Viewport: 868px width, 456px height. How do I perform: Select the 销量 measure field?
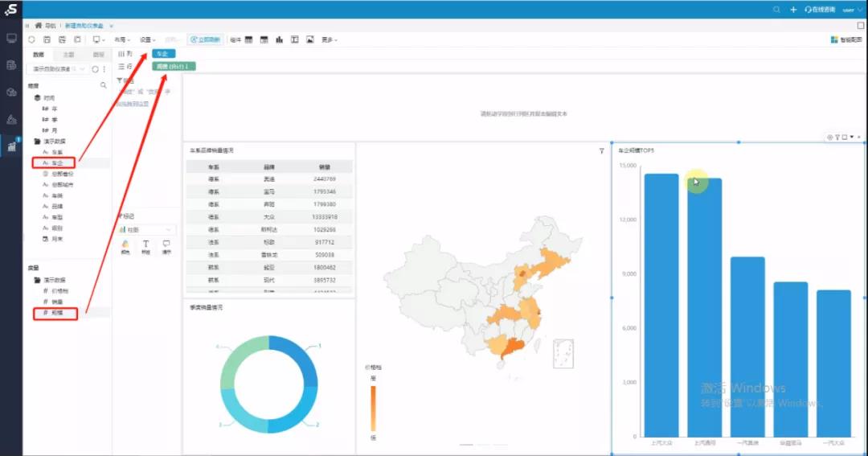click(x=57, y=302)
